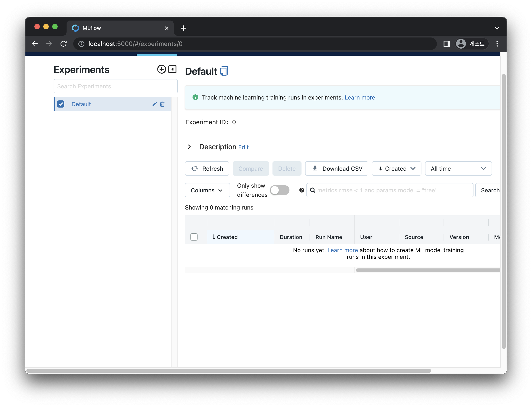Select Default in the experiments list
532x407 pixels.
pyautogui.click(x=81, y=104)
